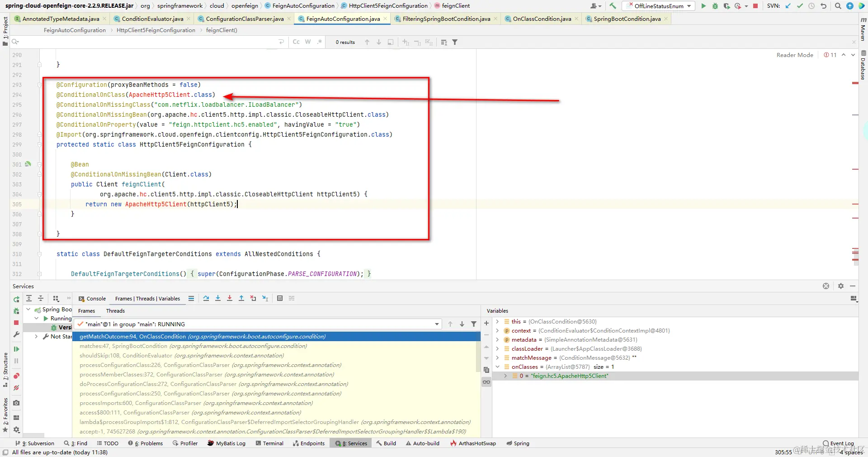Open ArthasHotSwap tool window
Screen dimensions: 868x457
click(x=473, y=443)
